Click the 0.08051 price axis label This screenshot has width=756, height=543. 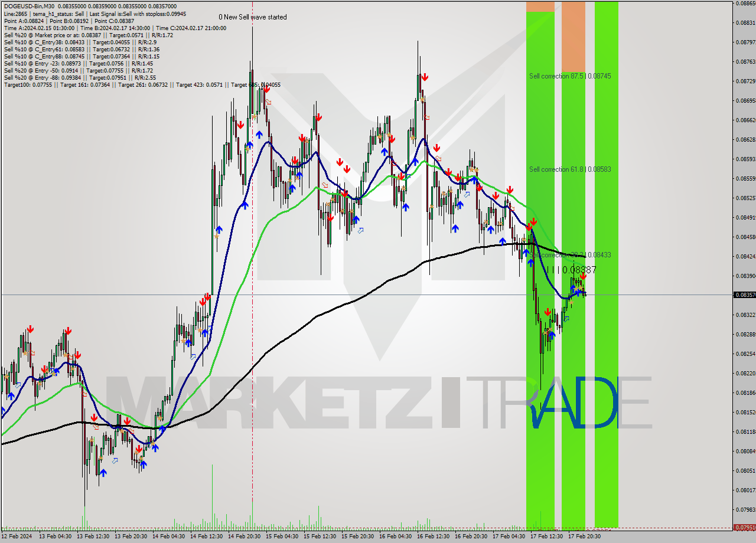coord(745,470)
